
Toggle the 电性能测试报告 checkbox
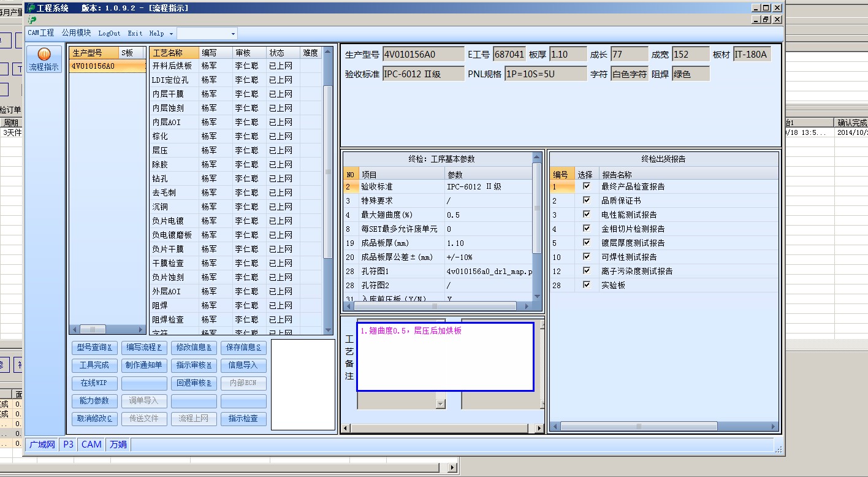[x=587, y=214]
